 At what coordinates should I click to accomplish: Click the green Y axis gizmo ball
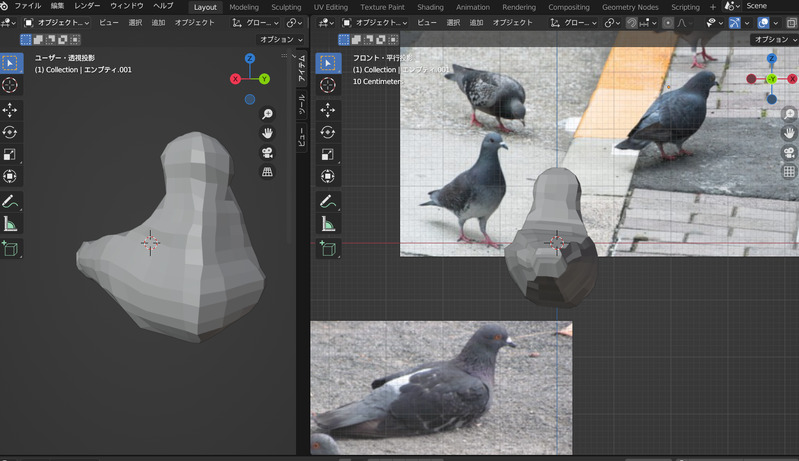pyautogui.click(x=264, y=78)
